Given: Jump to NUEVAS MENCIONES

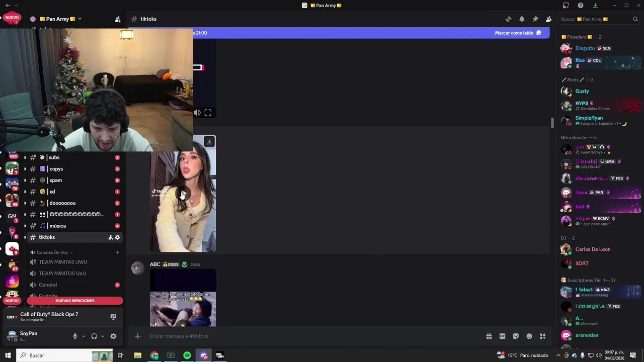Looking at the screenshot, I should pyautogui.click(x=75, y=301).
